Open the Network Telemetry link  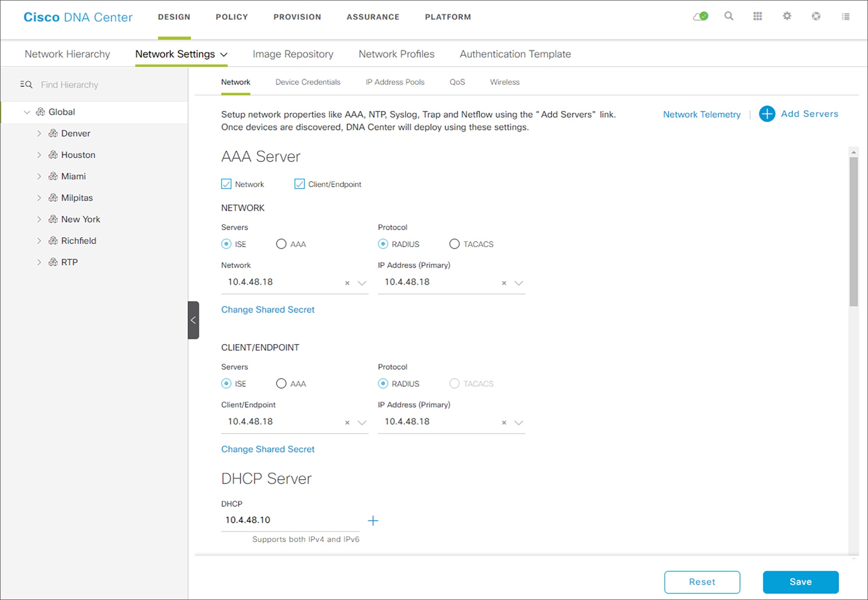702,114
